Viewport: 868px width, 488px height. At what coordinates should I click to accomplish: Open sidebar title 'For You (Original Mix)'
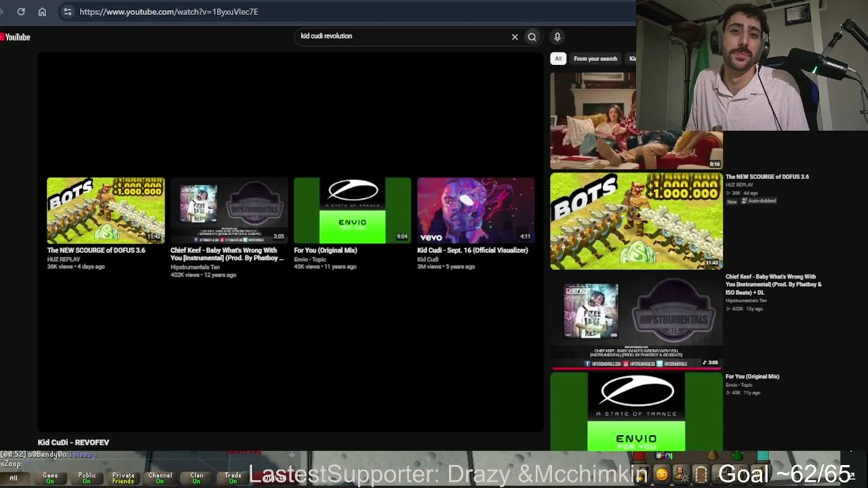pyautogui.click(x=752, y=377)
